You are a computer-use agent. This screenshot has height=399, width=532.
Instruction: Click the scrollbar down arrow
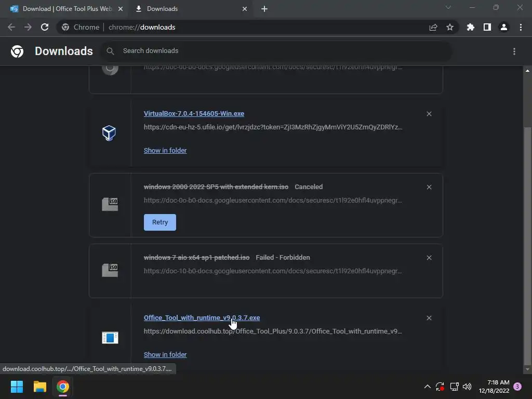click(527, 369)
